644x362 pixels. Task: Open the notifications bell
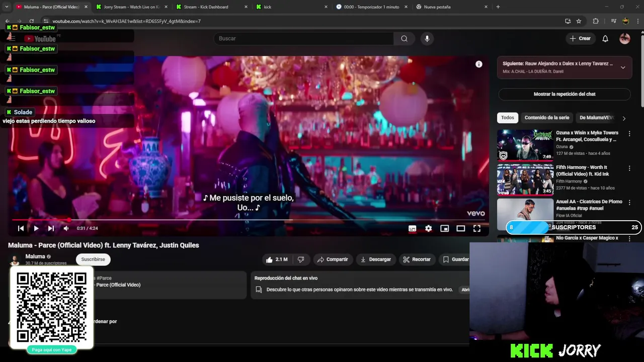pyautogui.click(x=605, y=39)
